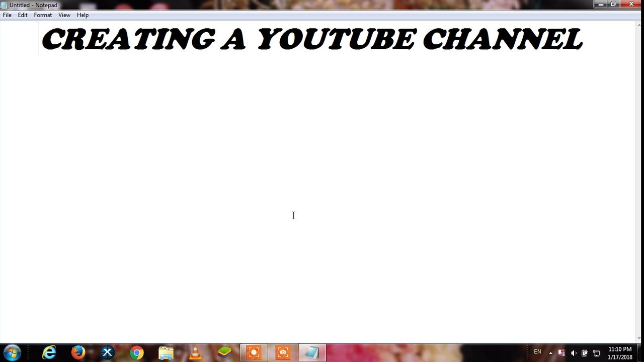Launch Firefox from the taskbar
This screenshot has height=362, width=644.
click(78, 352)
